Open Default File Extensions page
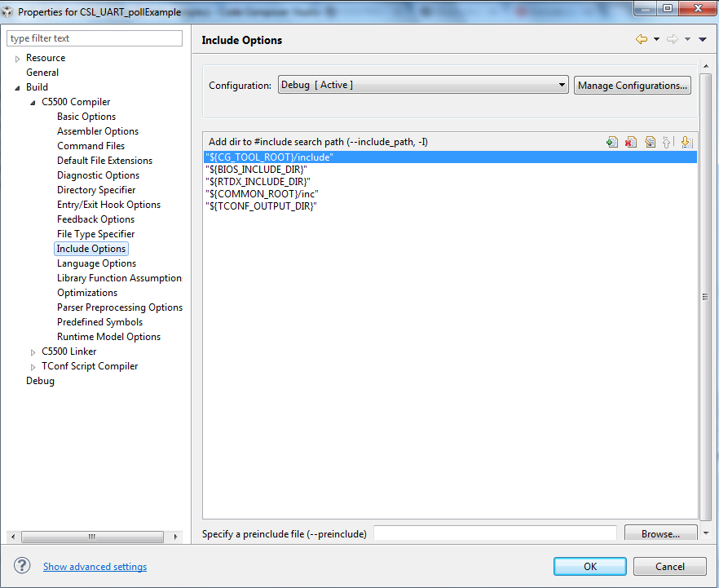This screenshot has height=588, width=719. click(x=104, y=161)
